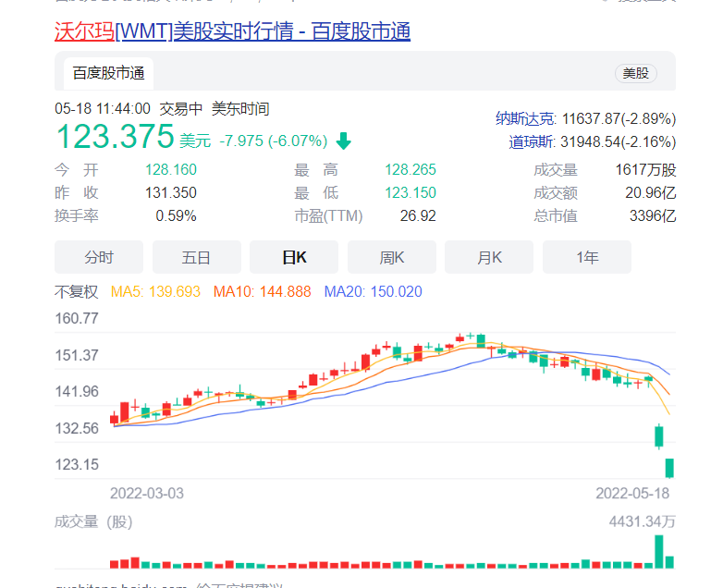Switch chart to 五日 view
Image resolution: width=723 pixels, height=588 pixels.
click(x=196, y=257)
